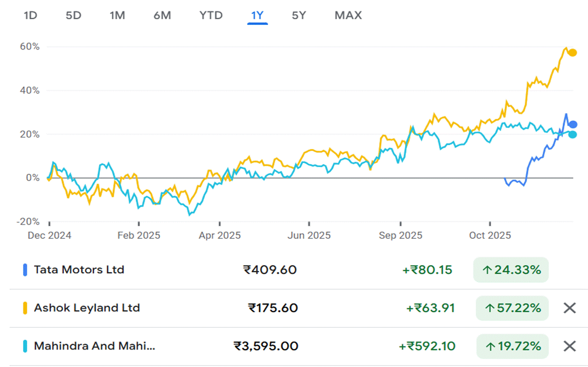The image size is (588, 367).
Task: Open Tata Motors Ltd stock link
Action: pyautogui.click(x=79, y=270)
